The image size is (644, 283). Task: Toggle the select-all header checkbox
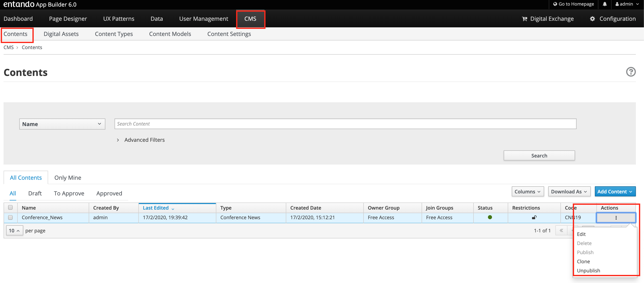(x=10, y=207)
